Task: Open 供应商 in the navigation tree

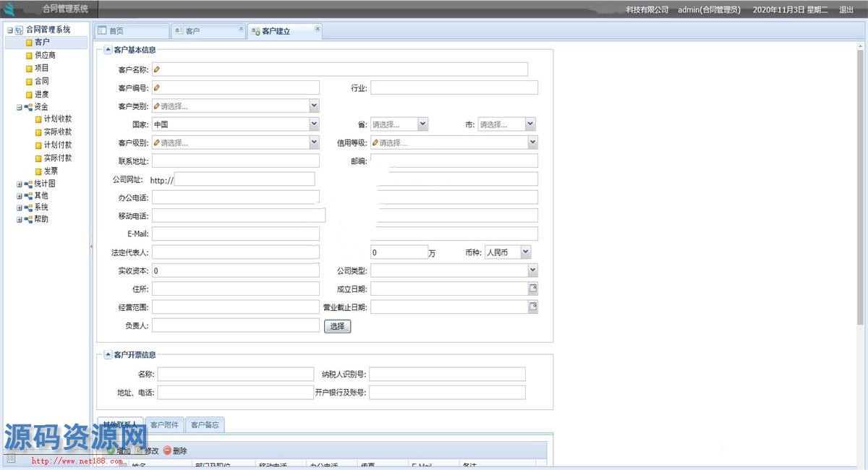Action: point(45,55)
